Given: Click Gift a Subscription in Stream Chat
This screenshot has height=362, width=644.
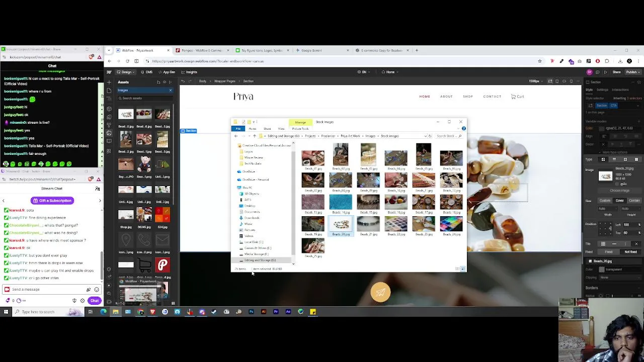Looking at the screenshot, I should tap(52, 201).
